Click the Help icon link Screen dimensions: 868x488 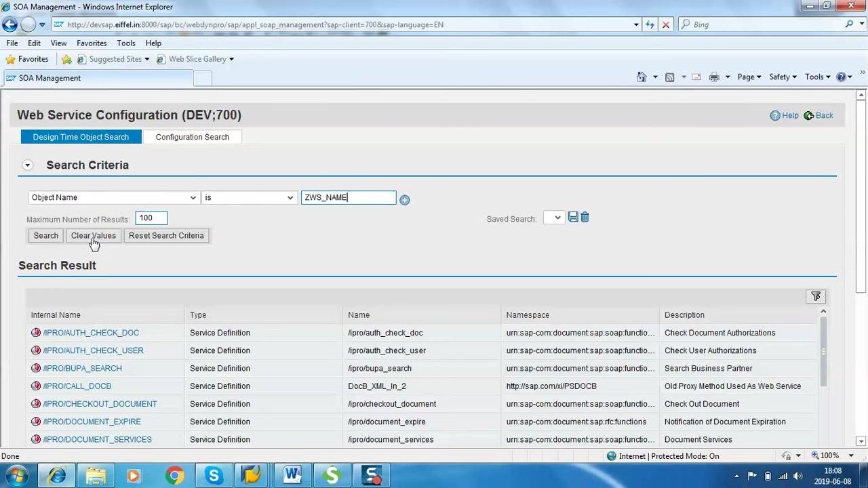pyautogui.click(x=784, y=115)
